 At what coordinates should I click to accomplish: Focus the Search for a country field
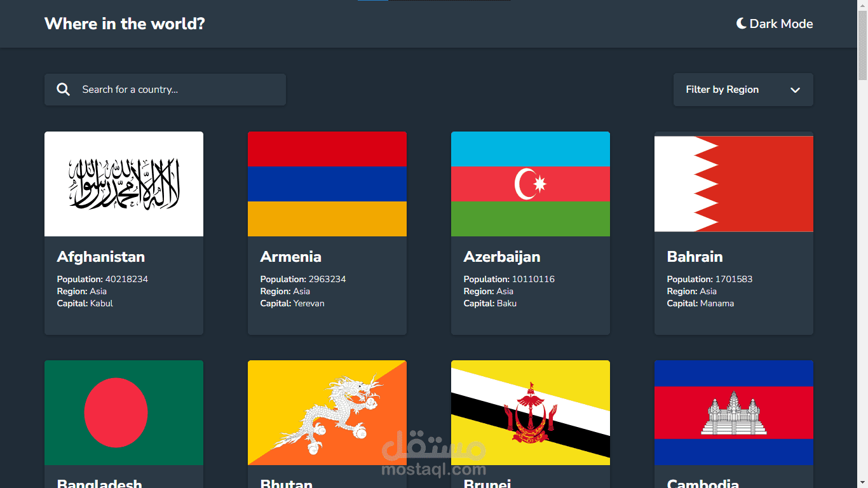point(165,90)
